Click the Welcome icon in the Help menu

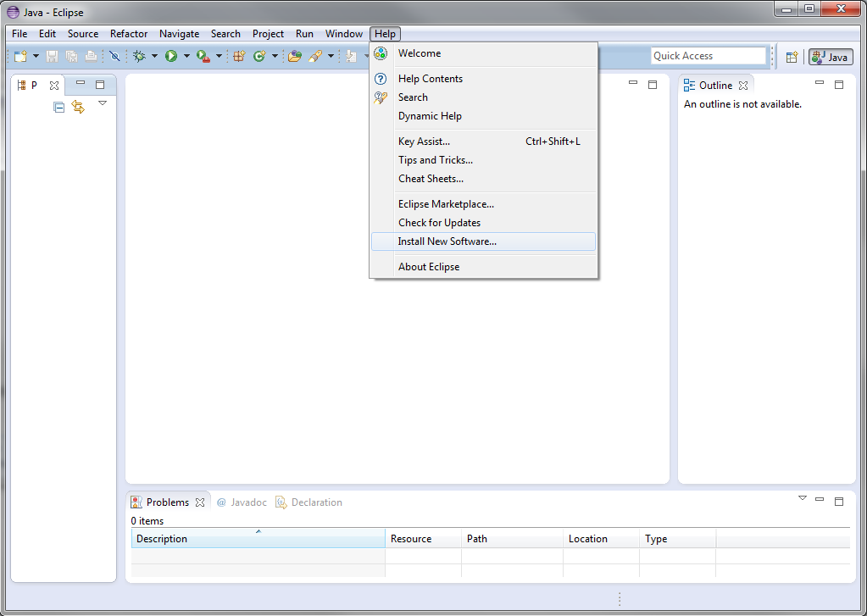(x=381, y=53)
